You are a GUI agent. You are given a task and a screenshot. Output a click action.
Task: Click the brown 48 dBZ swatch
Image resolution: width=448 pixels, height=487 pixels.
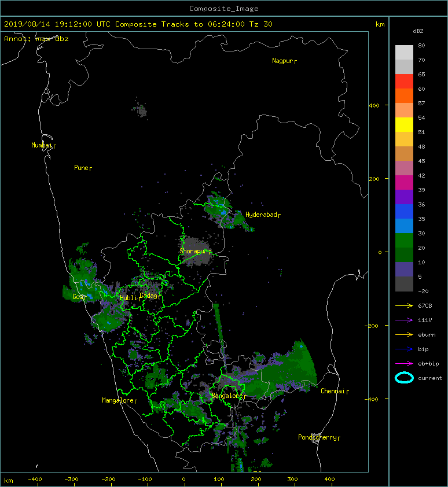point(404,153)
